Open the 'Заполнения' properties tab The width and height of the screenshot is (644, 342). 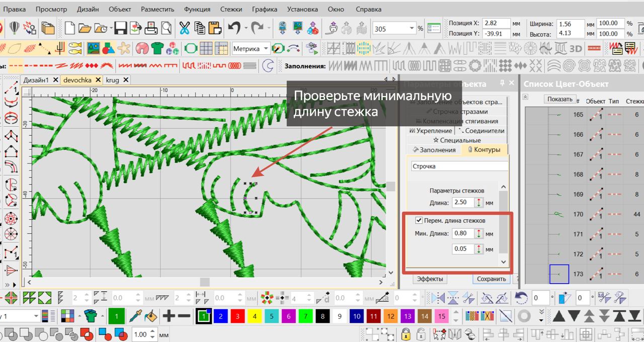(434, 150)
